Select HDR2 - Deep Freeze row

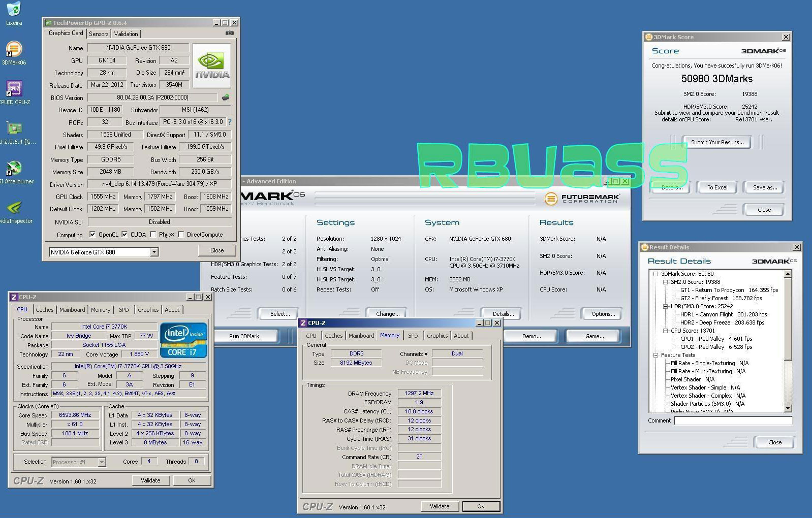pyautogui.click(x=722, y=322)
